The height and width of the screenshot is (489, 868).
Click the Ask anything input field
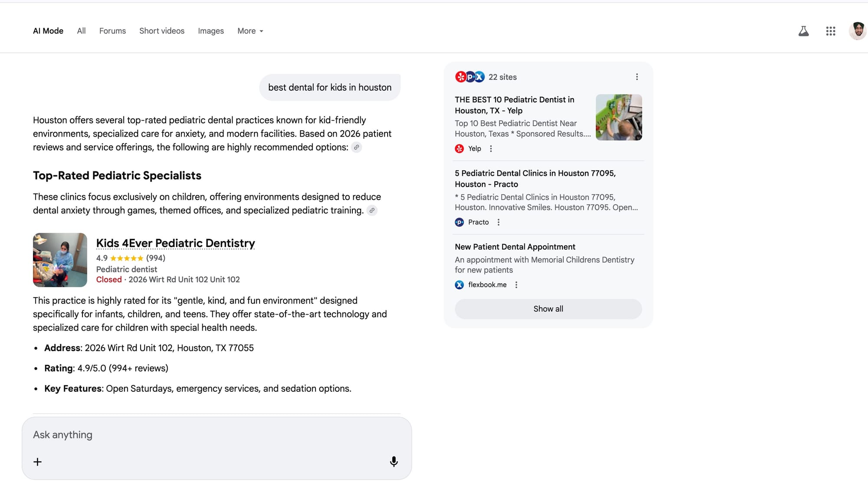coord(174,434)
